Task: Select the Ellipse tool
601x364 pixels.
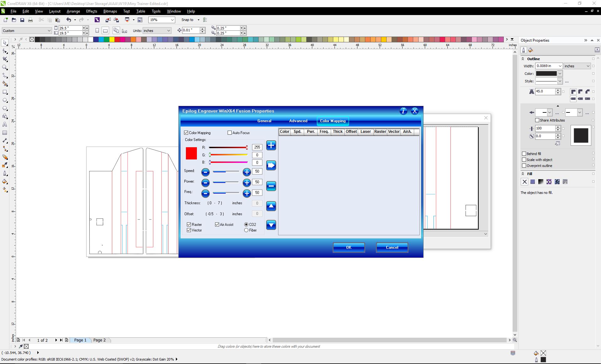Action: pyautogui.click(x=5, y=100)
